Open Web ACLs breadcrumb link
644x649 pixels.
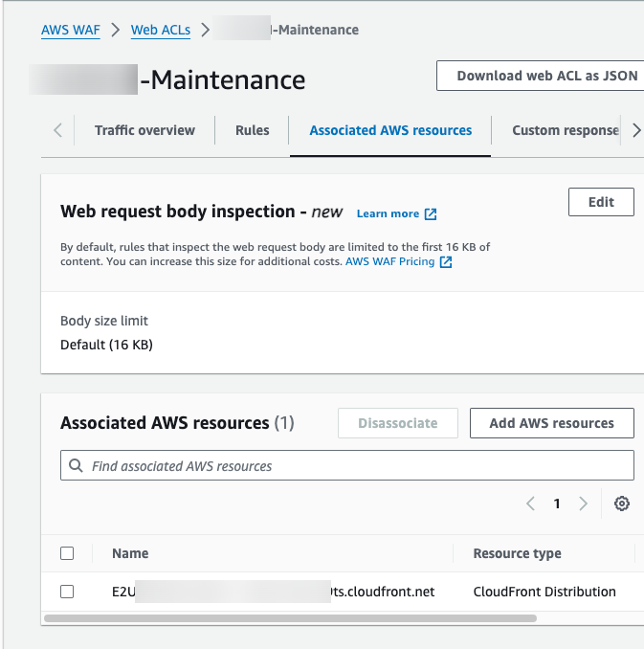(x=161, y=30)
